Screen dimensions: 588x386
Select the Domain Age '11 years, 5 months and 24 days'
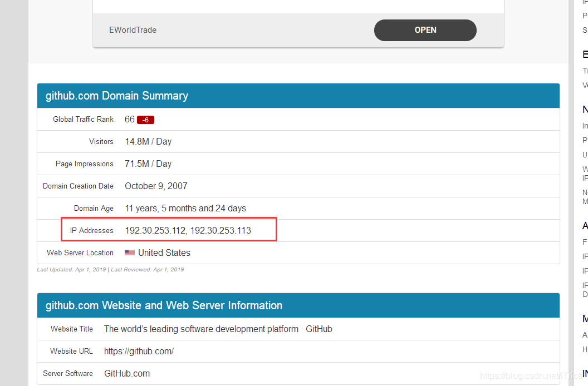pyautogui.click(x=185, y=209)
